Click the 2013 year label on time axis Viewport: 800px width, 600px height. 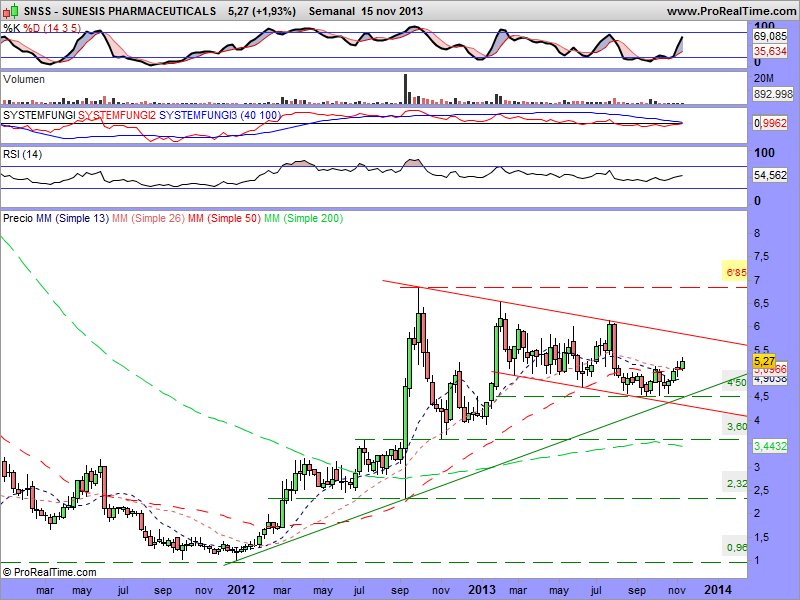pos(482,590)
